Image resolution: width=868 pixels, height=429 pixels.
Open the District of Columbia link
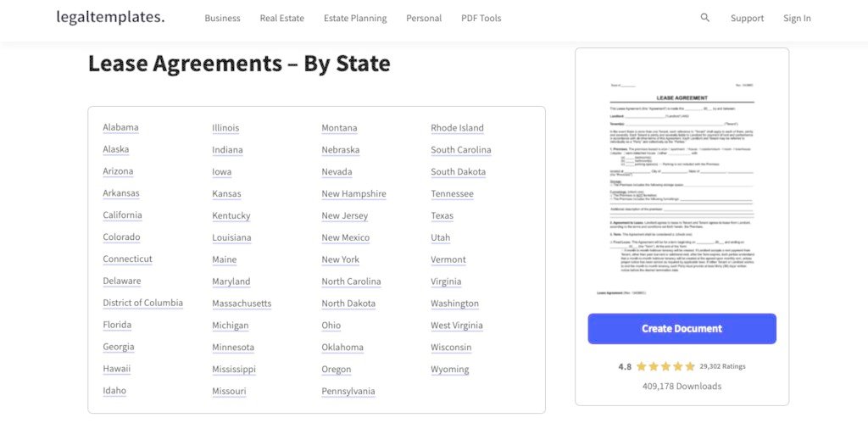[x=142, y=303]
